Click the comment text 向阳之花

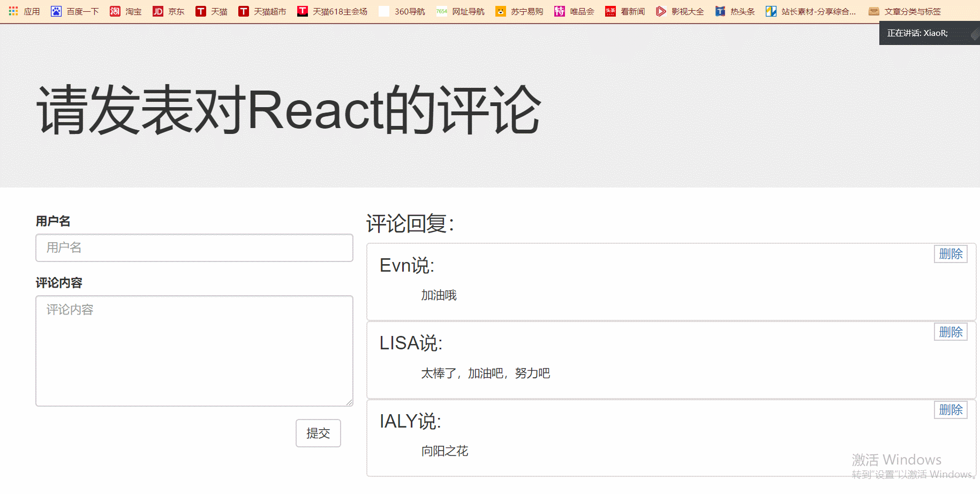(444, 451)
